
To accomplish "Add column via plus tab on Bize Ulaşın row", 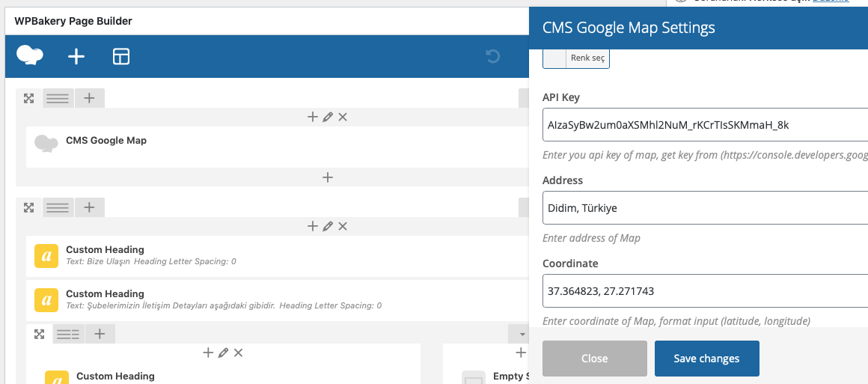I will 89,208.
